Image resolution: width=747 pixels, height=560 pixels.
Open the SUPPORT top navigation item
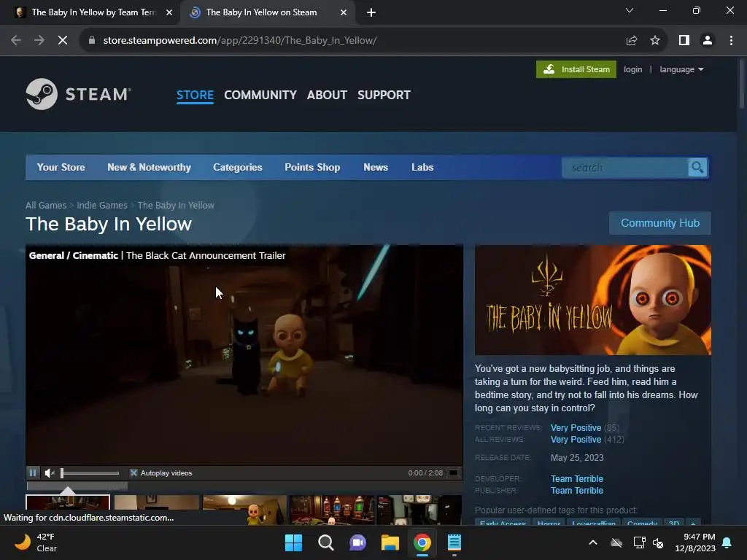click(x=384, y=96)
